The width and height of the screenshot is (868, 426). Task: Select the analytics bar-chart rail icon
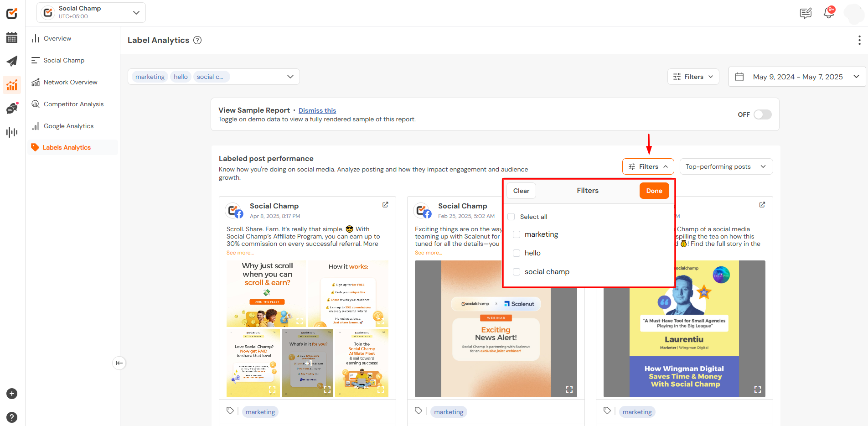[12, 85]
